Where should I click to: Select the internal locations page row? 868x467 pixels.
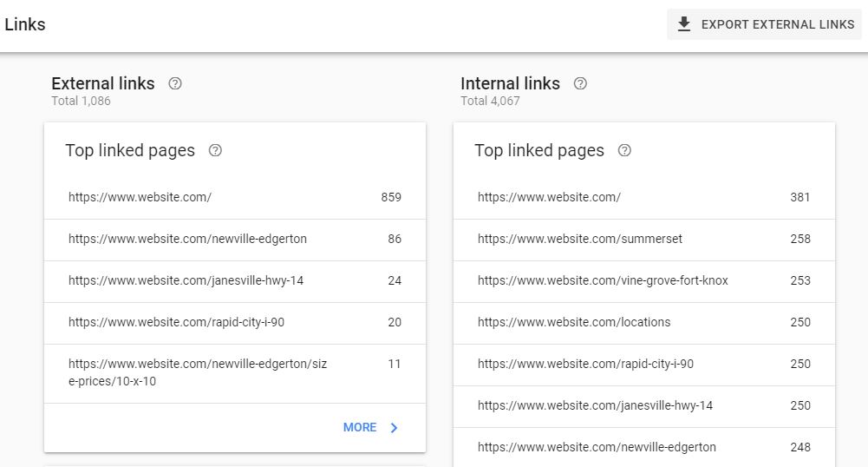click(x=643, y=322)
